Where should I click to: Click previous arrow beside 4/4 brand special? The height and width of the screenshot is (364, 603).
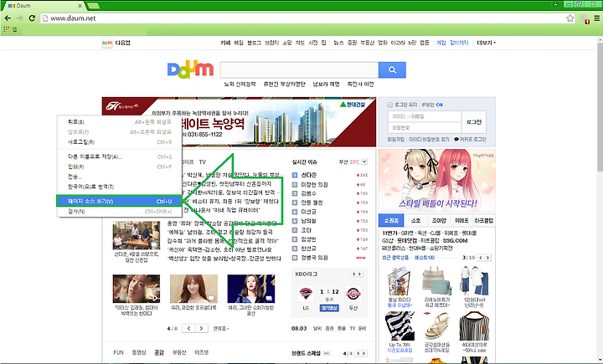pyautogui.click(x=358, y=353)
